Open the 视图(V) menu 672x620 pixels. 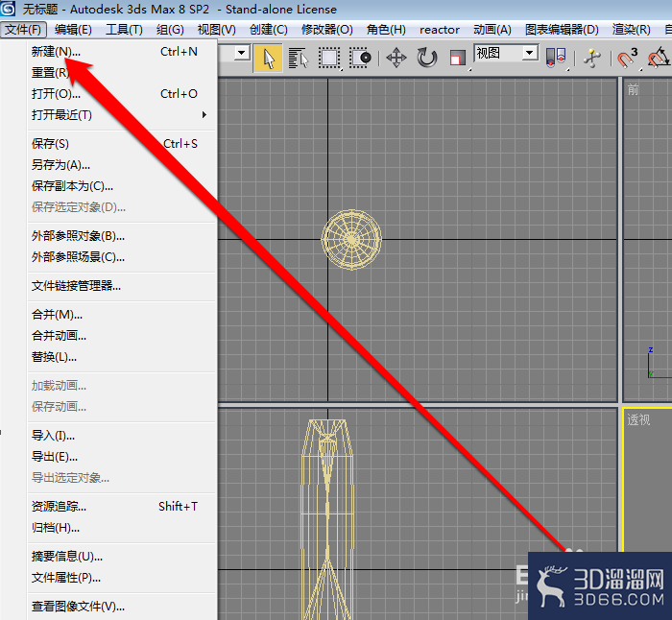[216, 30]
